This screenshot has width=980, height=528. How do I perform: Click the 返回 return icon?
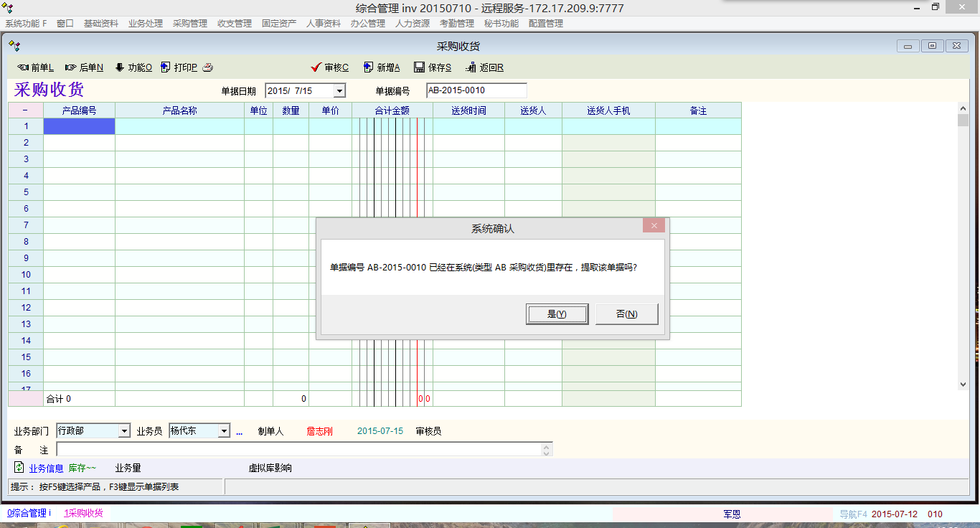pyautogui.click(x=471, y=67)
